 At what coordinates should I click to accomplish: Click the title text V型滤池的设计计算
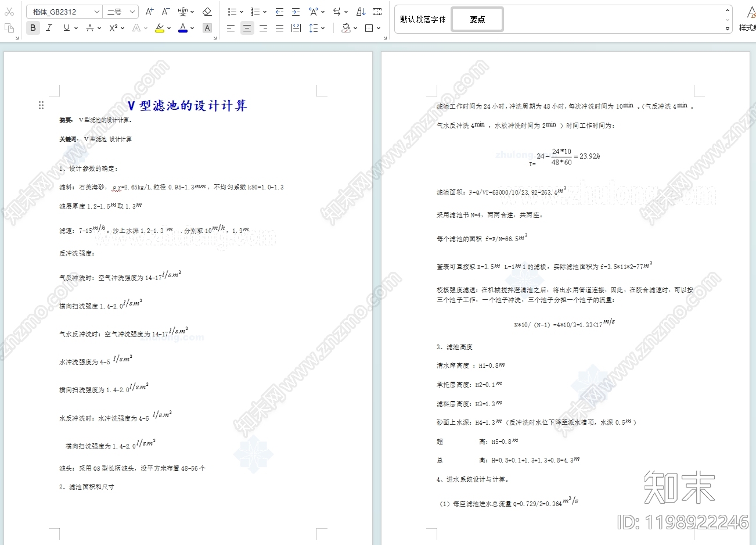(188, 105)
